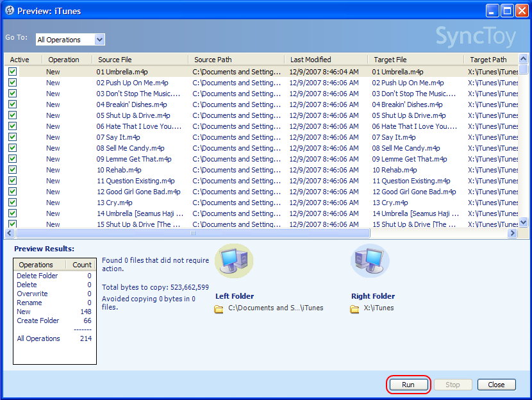Click Total bytes to copy: 523,662,599 text
532x400 pixels.
point(155,287)
